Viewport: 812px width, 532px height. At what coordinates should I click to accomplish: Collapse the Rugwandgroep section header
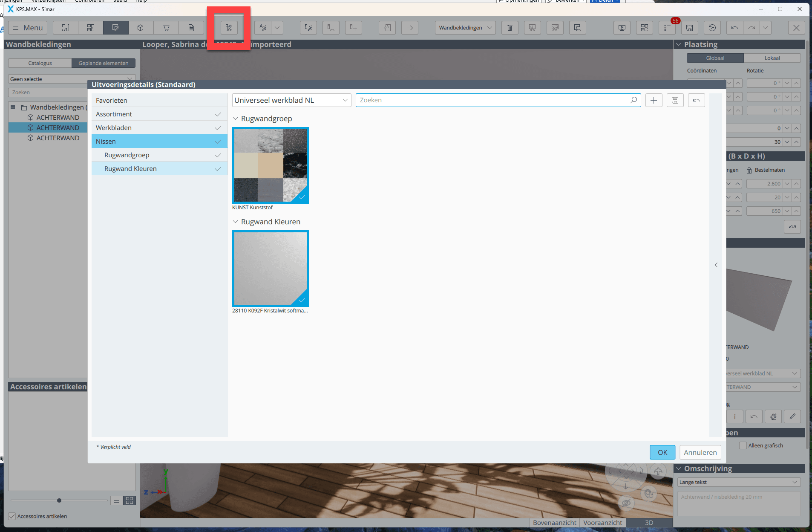click(x=235, y=119)
